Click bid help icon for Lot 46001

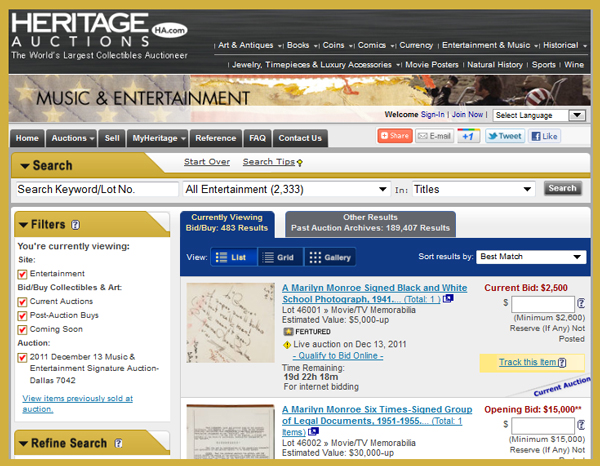pyautogui.click(x=581, y=303)
